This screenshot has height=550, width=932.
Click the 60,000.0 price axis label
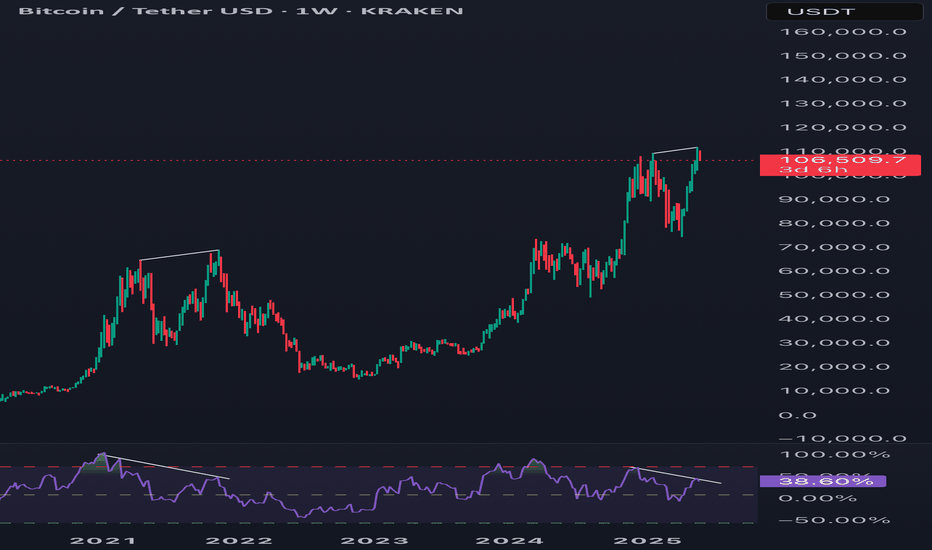835,271
